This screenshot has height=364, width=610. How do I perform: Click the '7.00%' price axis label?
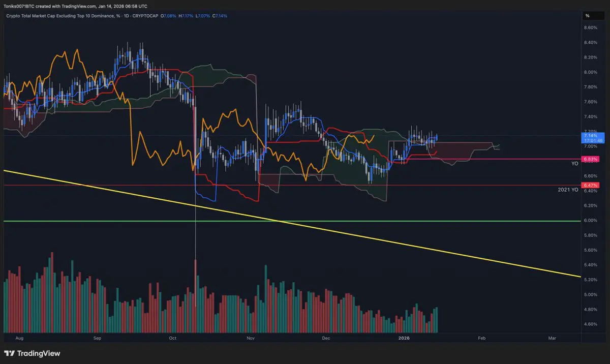[x=590, y=146]
